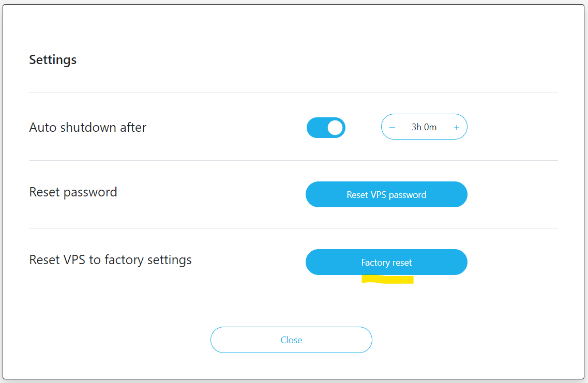The width and height of the screenshot is (588, 383).
Task: Click the Factory reset button
Action: [386, 263]
